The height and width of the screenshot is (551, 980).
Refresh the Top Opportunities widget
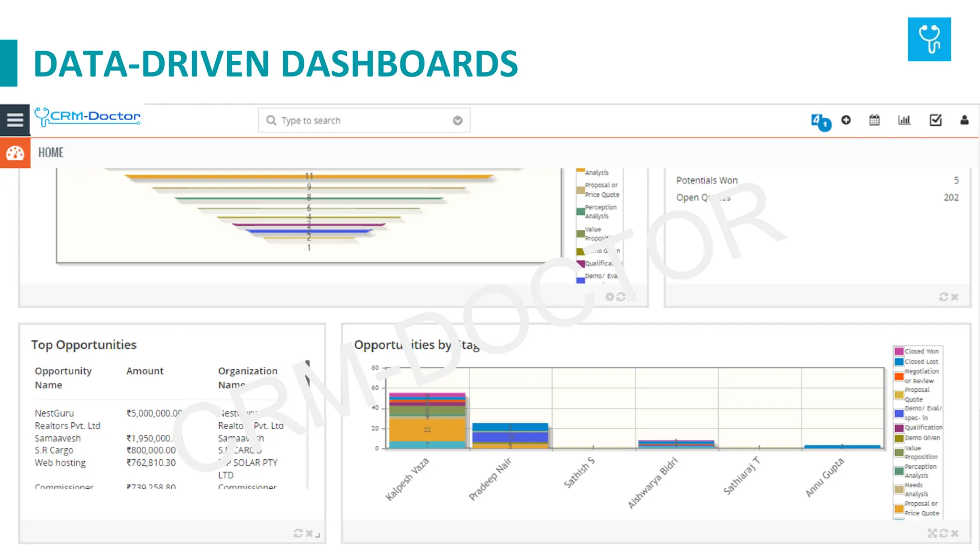[x=298, y=533]
